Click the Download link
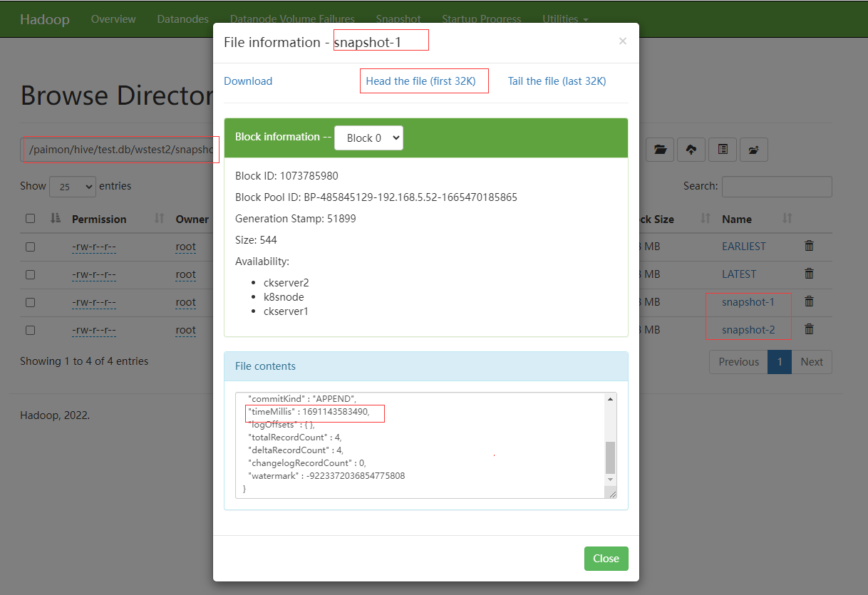Image resolution: width=868 pixels, height=595 pixels. 248,81
